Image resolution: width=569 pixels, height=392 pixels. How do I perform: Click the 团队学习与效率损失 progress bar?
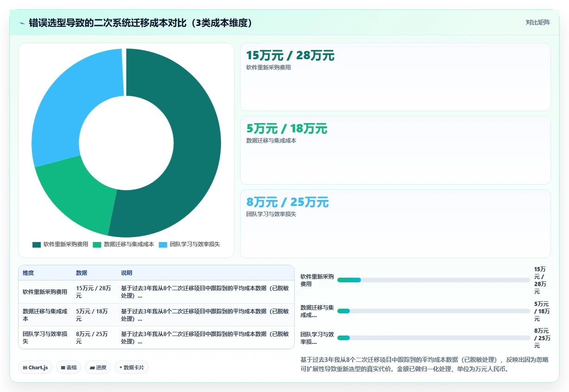coord(434,338)
